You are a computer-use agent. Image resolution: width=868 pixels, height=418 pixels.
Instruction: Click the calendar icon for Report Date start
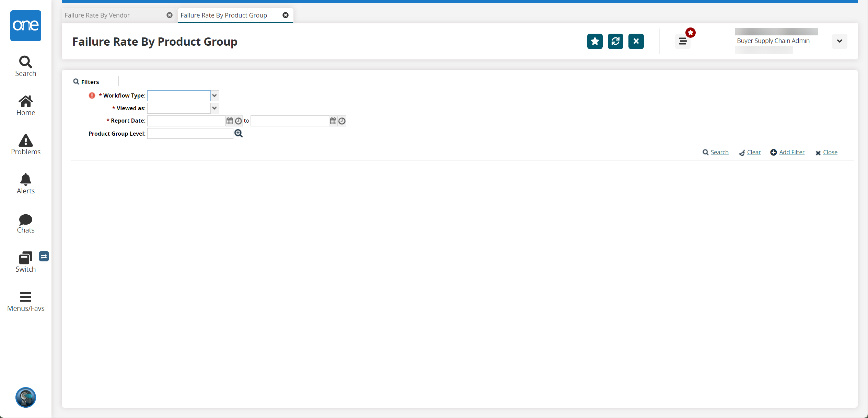point(230,120)
